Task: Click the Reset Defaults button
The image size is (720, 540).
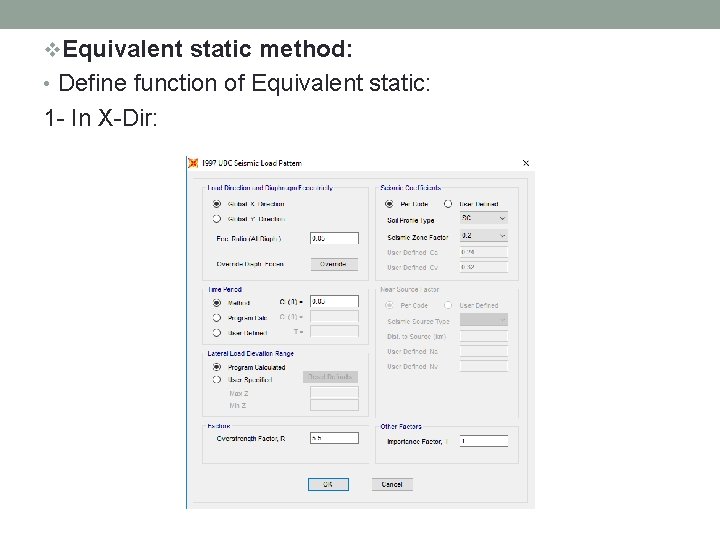Action: coord(330,377)
